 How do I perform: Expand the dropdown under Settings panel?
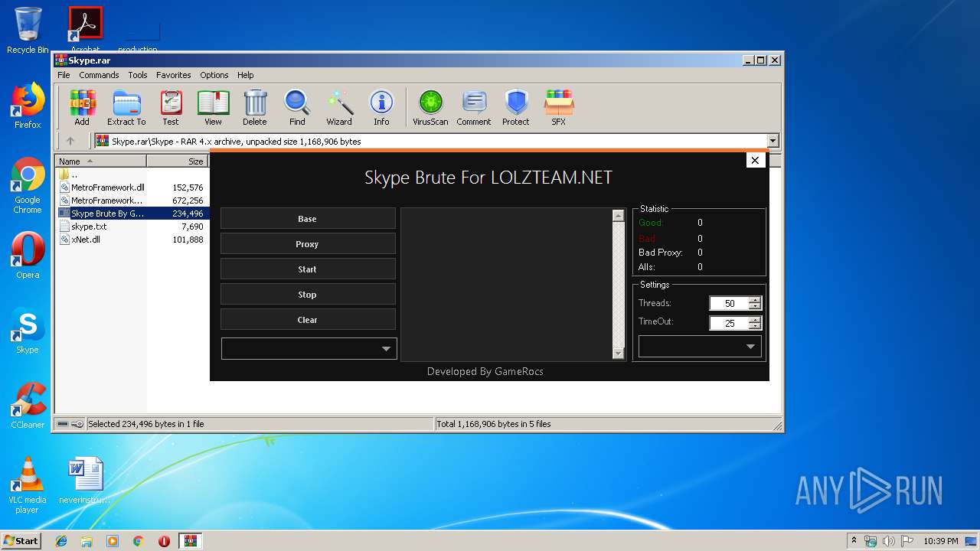click(x=700, y=347)
